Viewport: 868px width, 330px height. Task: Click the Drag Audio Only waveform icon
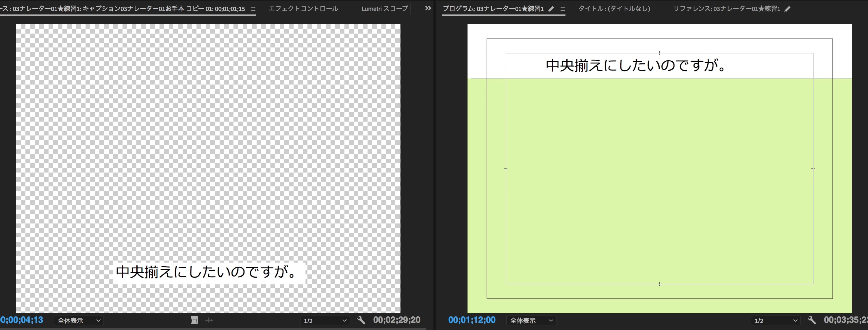pos(209,320)
